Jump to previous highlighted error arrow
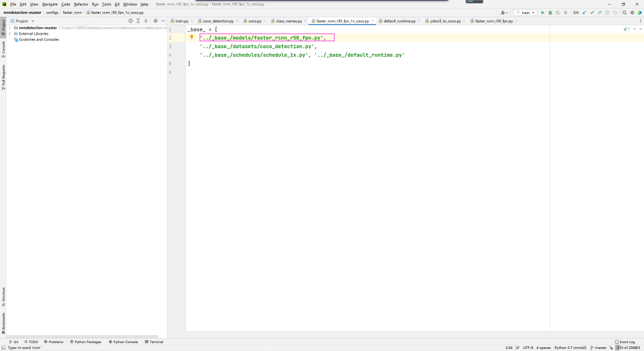Screen dimensions: 644x351 635,29
